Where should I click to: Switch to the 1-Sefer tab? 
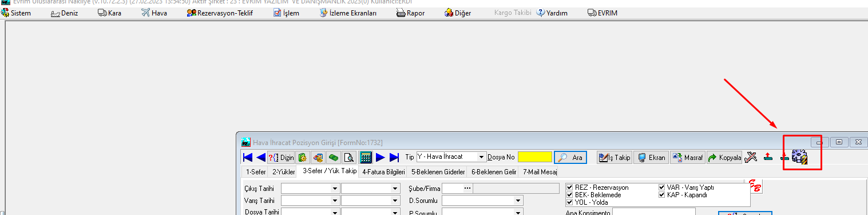pos(256,171)
